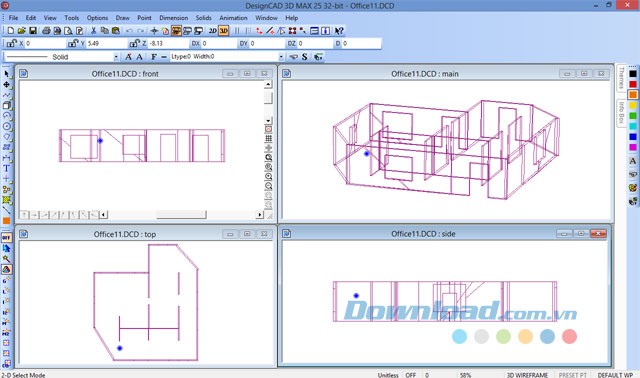Click the New file icon

11,31
